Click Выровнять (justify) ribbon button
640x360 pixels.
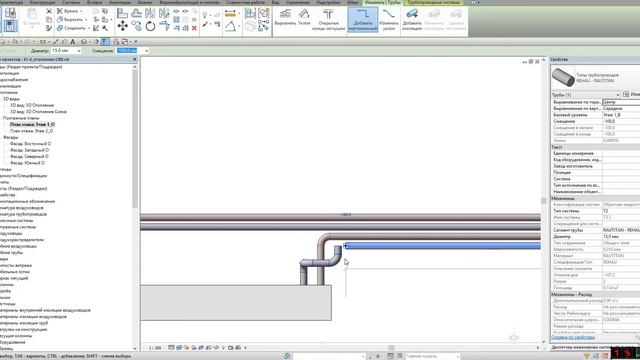point(285,18)
